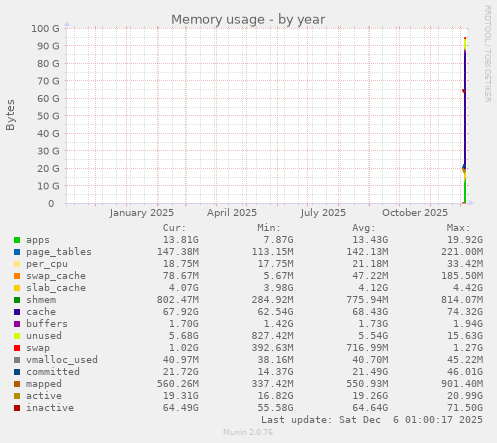Click the gray vmalloc_used legend swatch
Viewport: 497px width, 443px height.
click(x=17, y=360)
